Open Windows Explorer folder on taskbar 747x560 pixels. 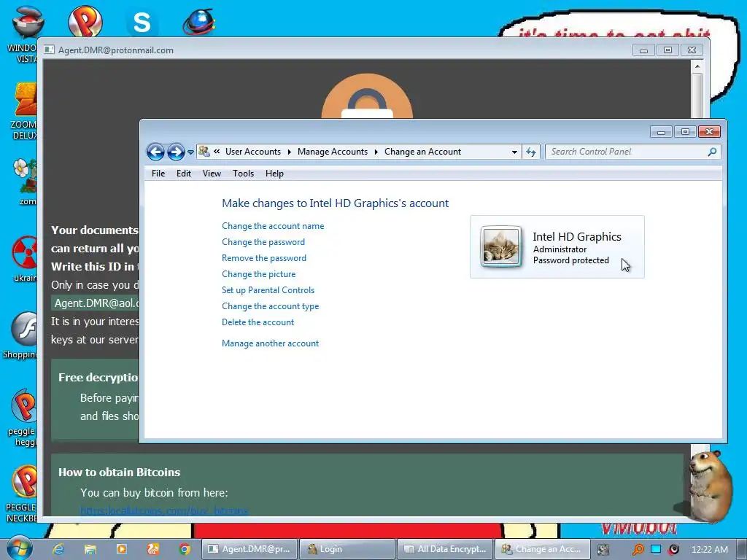[90, 549]
